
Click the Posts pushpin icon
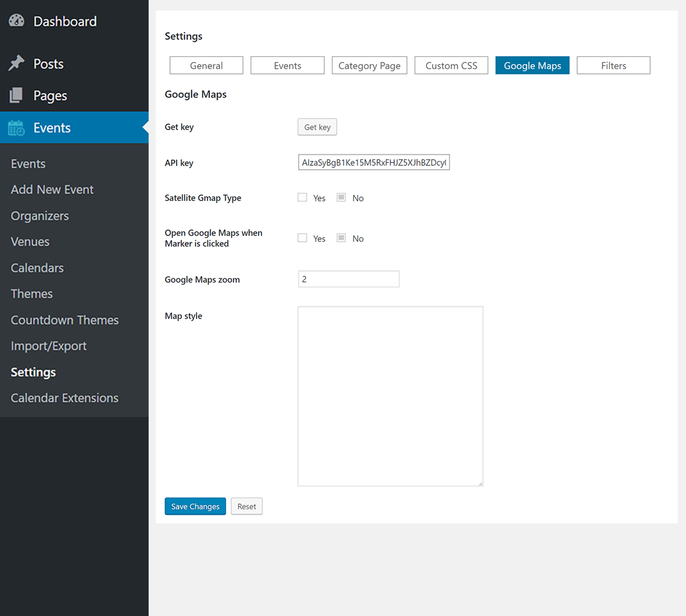[16, 63]
